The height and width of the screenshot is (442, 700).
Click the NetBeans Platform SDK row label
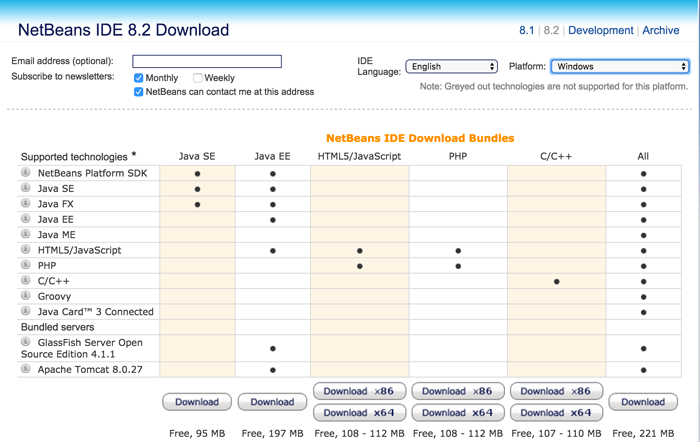[92, 173]
